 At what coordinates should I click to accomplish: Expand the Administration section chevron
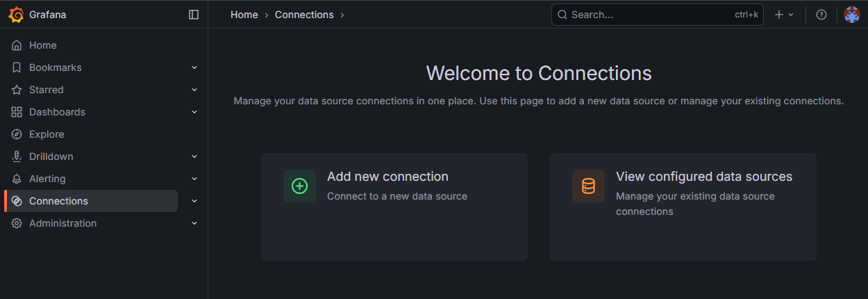[x=194, y=223]
